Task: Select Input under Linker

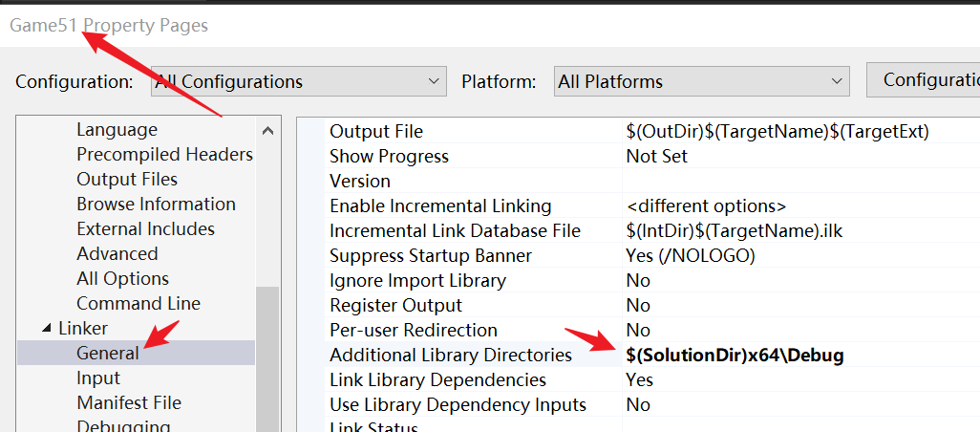Action: (98, 378)
